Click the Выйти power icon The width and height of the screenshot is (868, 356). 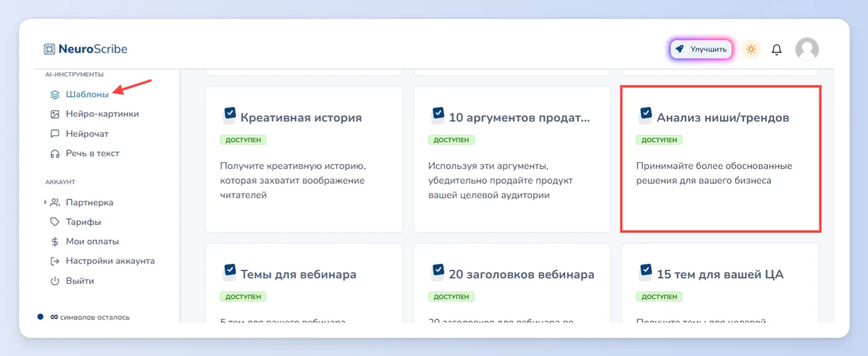[x=55, y=281]
